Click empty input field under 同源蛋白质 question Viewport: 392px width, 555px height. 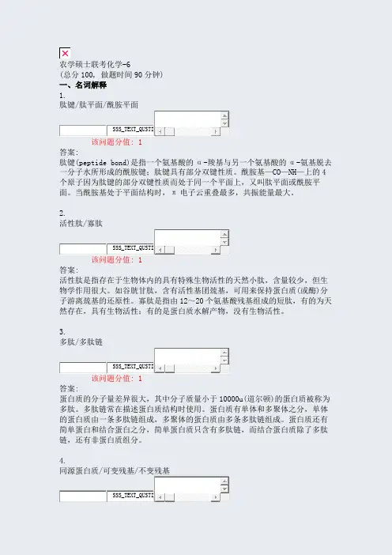pyautogui.click(x=83, y=496)
